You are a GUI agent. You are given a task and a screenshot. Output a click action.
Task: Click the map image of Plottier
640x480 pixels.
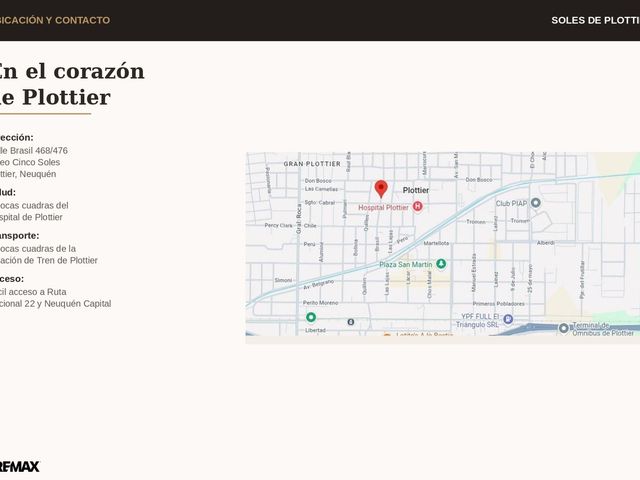443,244
